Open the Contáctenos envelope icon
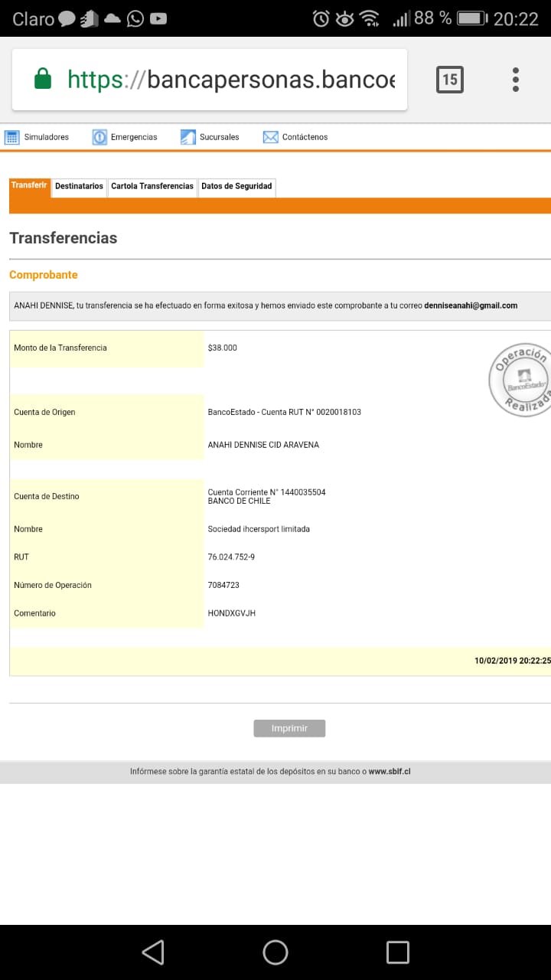Screen dimensions: 551x980 270,137
